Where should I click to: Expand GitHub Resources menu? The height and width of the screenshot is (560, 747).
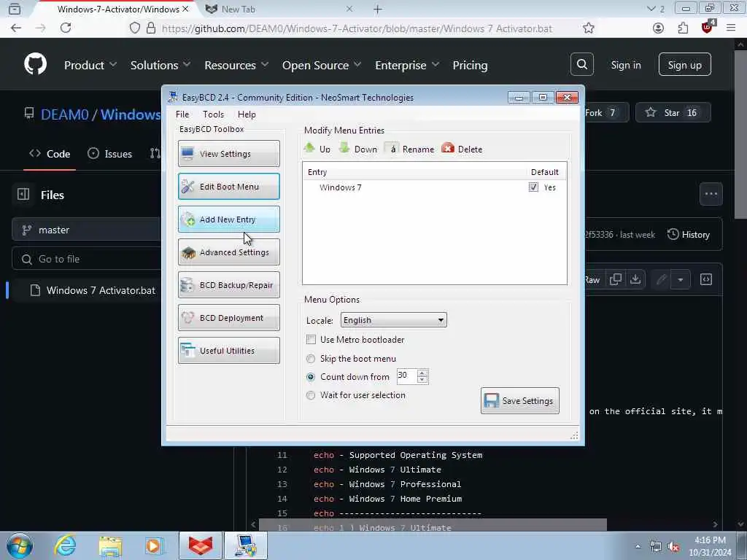[236, 65]
